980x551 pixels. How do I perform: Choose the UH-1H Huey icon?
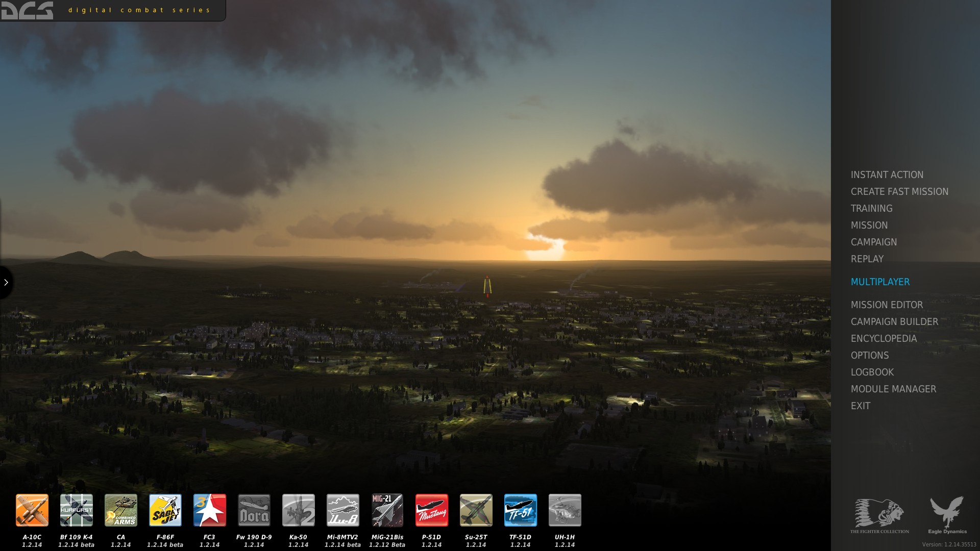(x=565, y=510)
